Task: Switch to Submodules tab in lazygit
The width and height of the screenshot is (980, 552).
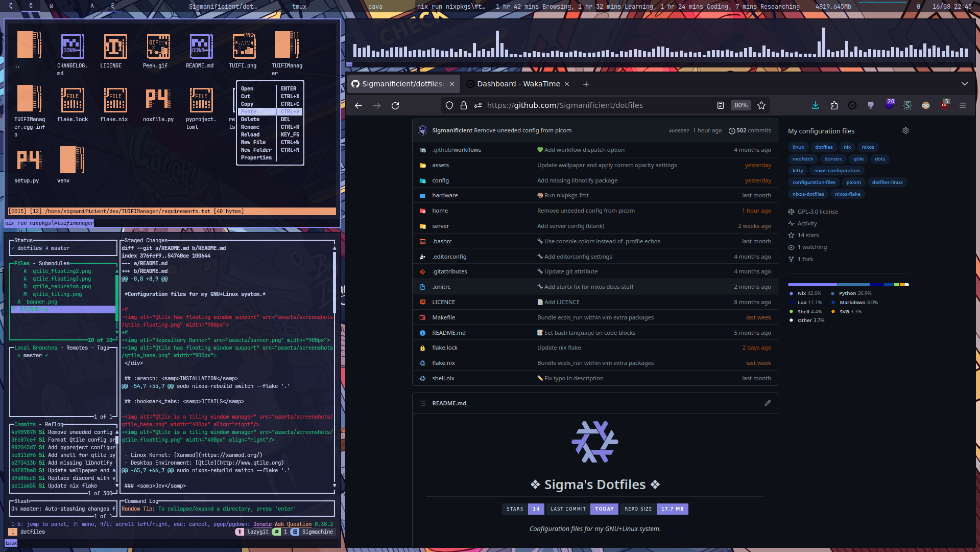Action: [x=54, y=264]
